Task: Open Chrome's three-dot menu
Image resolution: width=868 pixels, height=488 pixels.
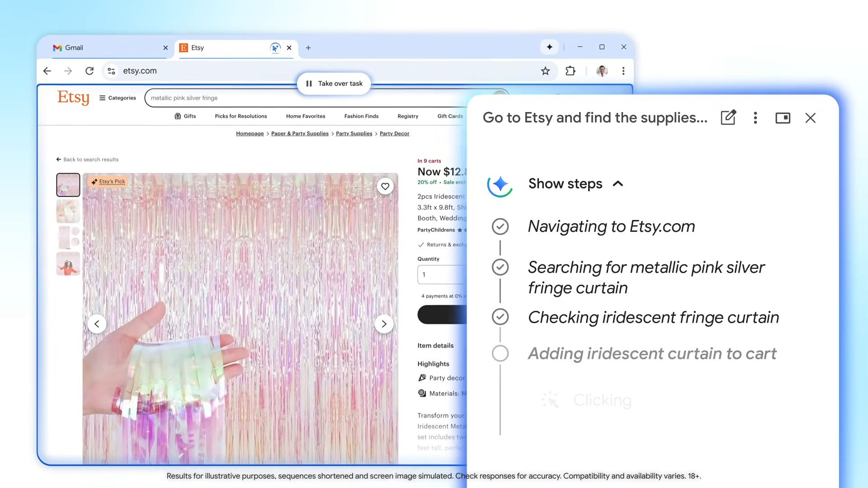Action: (x=623, y=71)
